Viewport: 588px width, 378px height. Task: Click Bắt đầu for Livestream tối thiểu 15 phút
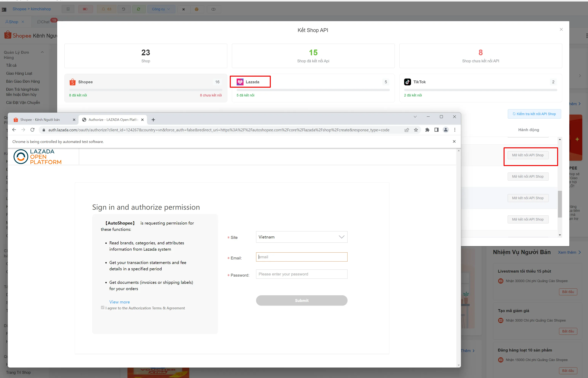click(568, 292)
